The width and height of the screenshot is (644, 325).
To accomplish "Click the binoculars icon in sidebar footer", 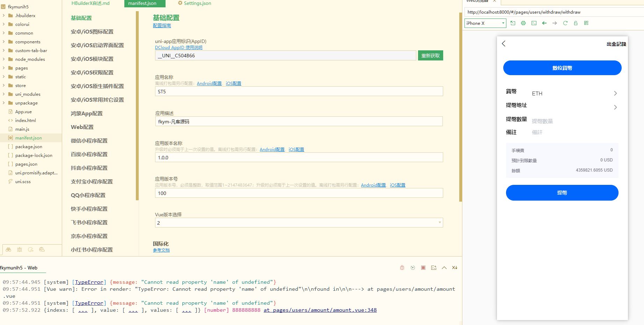I will click(8, 250).
